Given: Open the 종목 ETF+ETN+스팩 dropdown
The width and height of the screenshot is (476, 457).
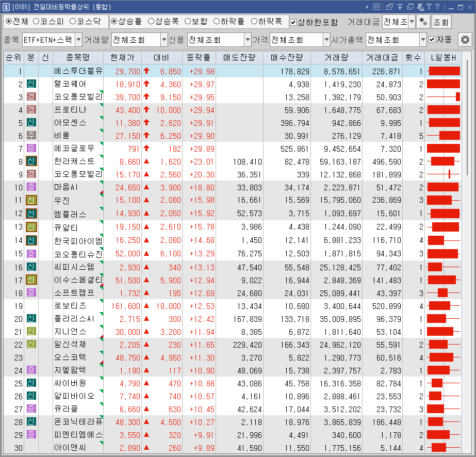Looking at the screenshot, I should [x=78, y=40].
